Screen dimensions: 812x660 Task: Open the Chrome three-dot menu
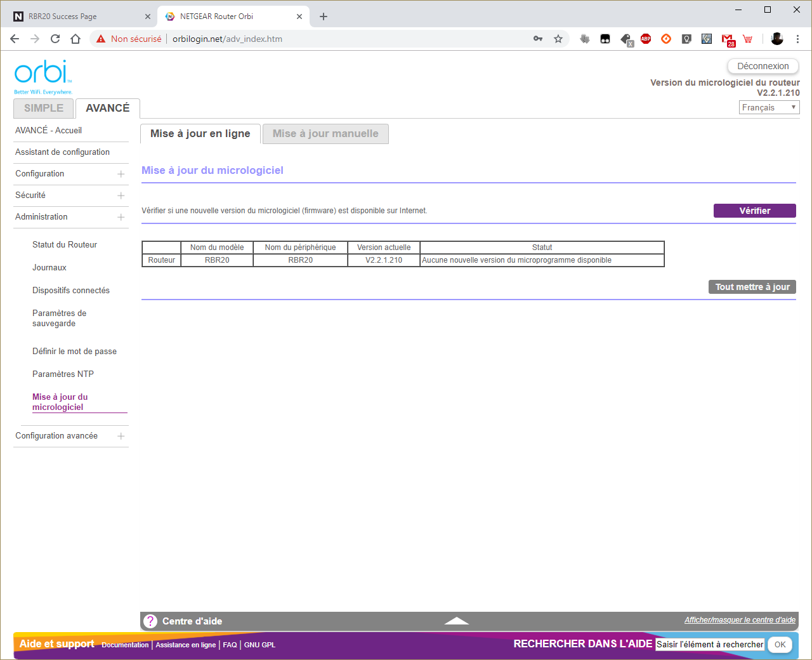797,39
